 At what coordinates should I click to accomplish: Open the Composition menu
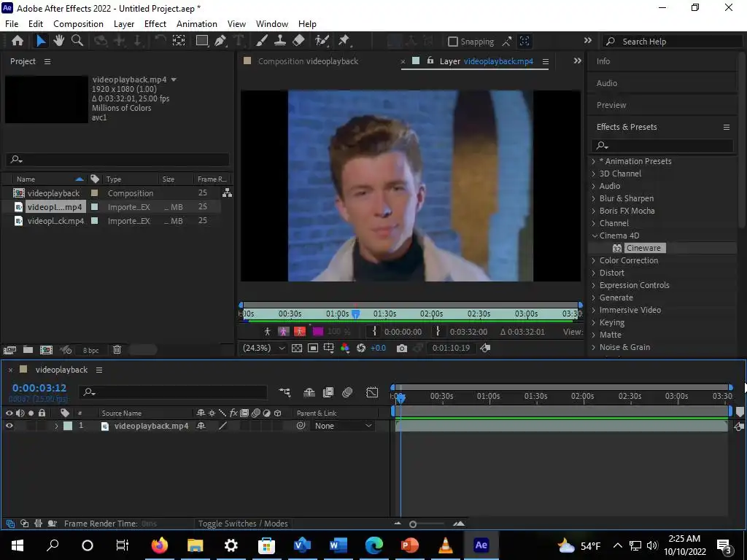pyautogui.click(x=78, y=24)
